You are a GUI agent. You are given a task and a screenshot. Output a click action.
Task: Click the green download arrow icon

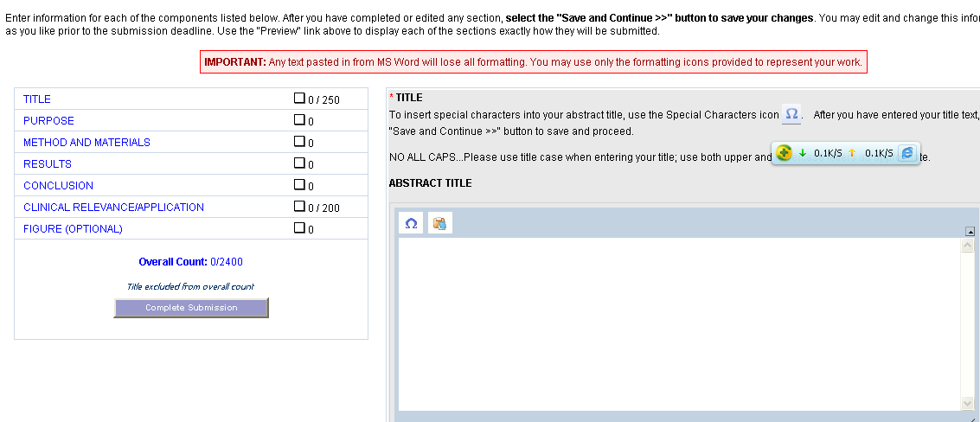point(803,153)
